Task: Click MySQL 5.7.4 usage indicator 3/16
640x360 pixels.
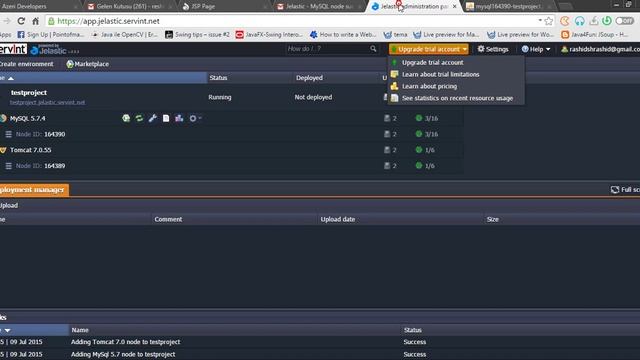Action: (427, 118)
